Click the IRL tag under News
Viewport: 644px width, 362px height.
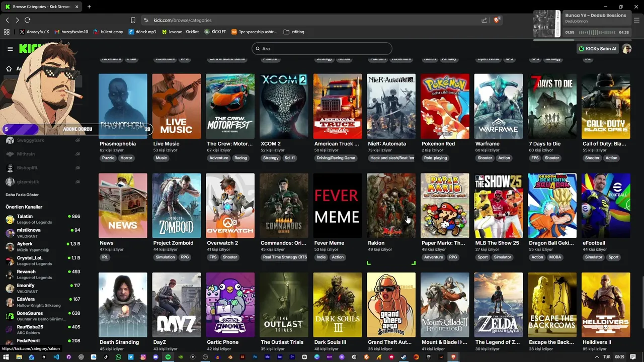(x=105, y=257)
